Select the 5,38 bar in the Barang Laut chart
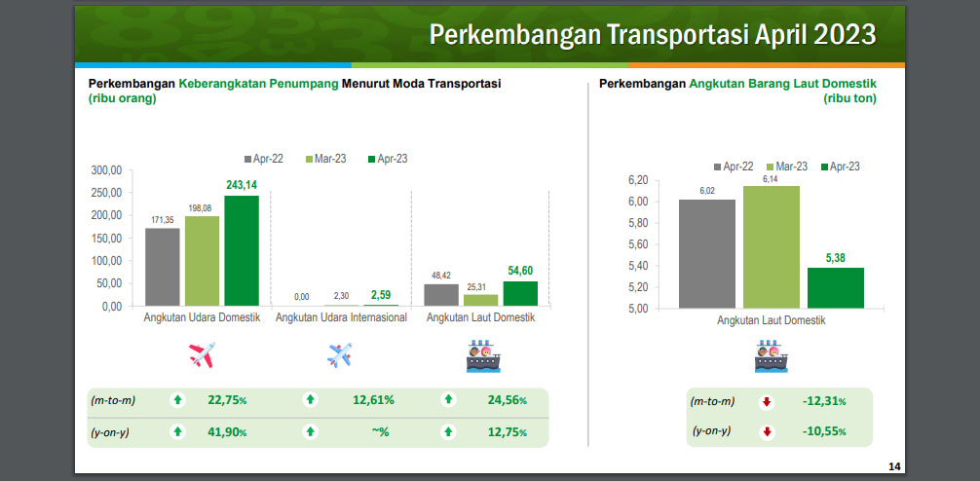The height and width of the screenshot is (481, 980). pyautogui.click(x=836, y=288)
